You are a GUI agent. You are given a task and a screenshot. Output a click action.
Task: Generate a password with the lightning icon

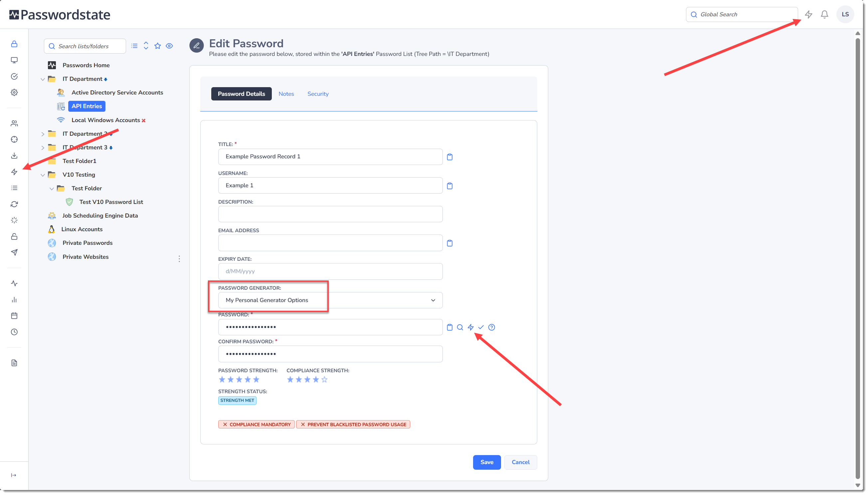point(470,327)
